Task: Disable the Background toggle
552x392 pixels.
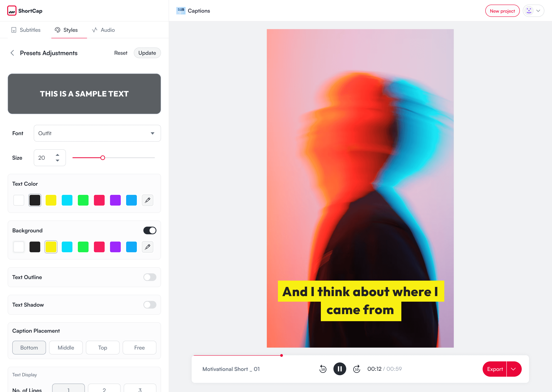Action: (x=150, y=230)
